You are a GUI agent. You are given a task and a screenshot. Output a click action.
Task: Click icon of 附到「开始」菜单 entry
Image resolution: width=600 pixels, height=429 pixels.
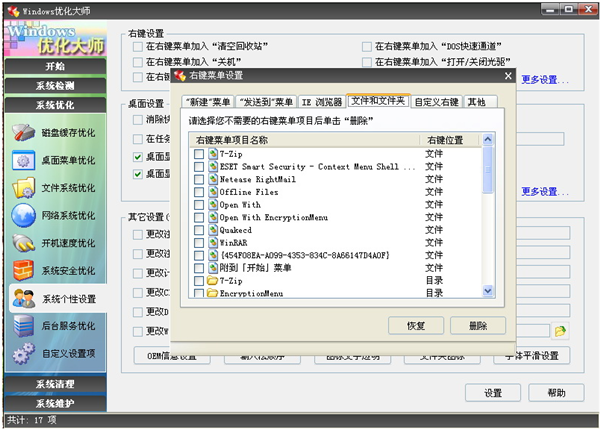click(x=213, y=268)
